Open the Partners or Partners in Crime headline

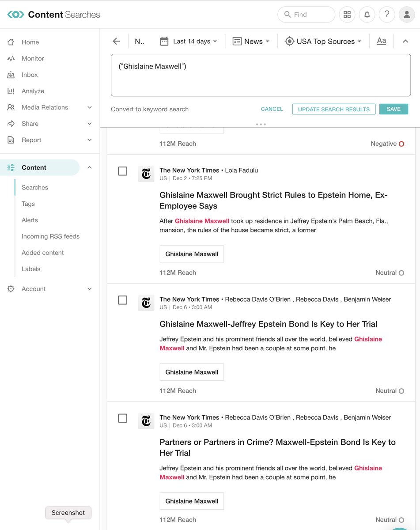pyautogui.click(x=277, y=447)
